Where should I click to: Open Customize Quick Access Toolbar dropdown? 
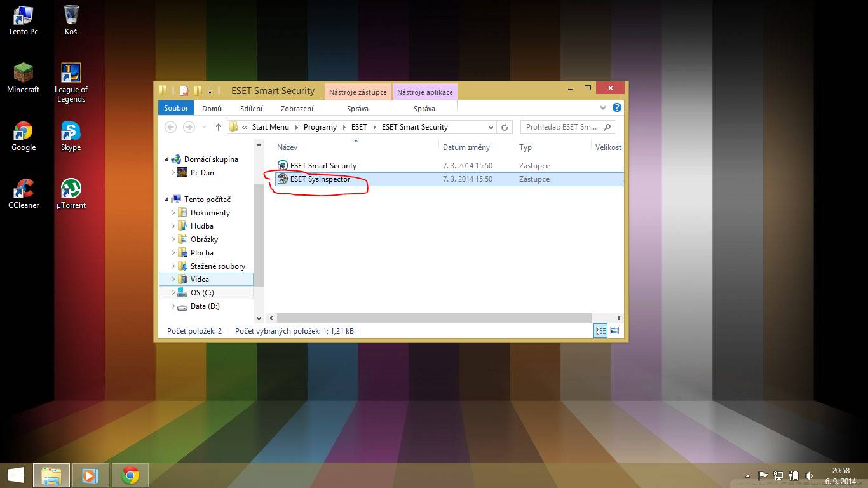210,91
